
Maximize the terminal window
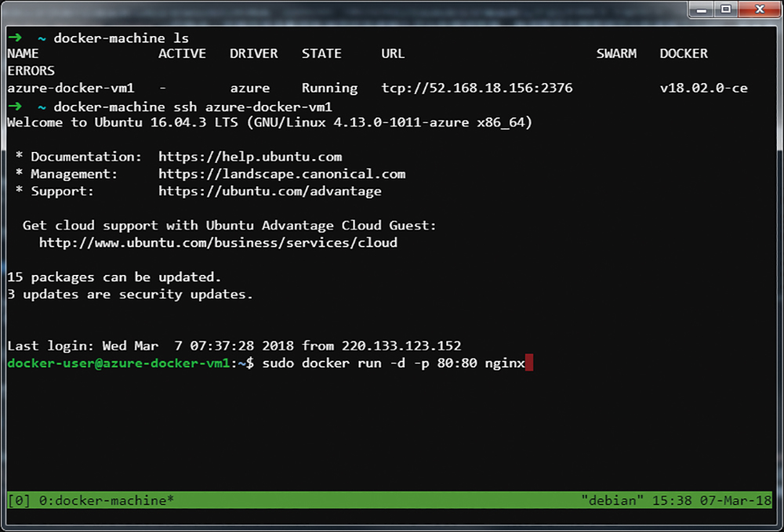tap(725, 9)
